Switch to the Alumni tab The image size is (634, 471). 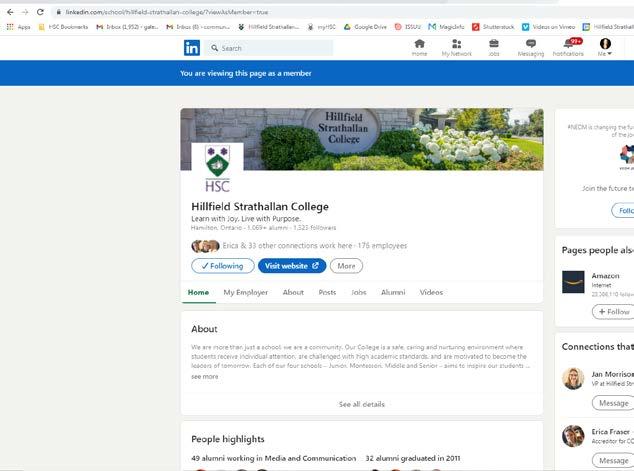(393, 292)
